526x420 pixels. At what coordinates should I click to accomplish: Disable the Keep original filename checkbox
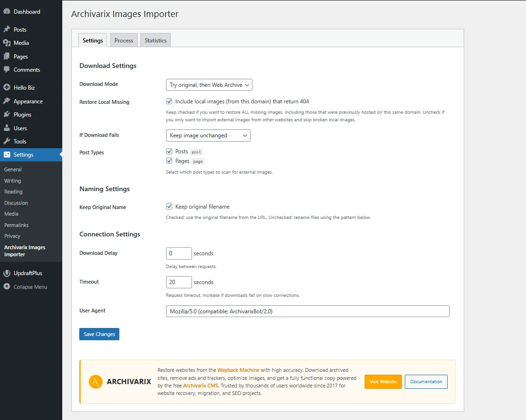click(169, 207)
